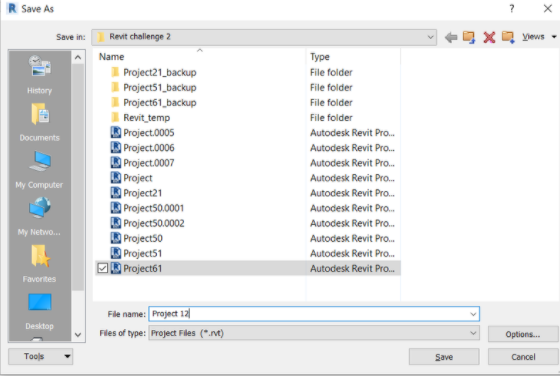This screenshot has width=560, height=383.
Task: Open the Revit_temp folder
Action: pyautogui.click(x=140, y=118)
